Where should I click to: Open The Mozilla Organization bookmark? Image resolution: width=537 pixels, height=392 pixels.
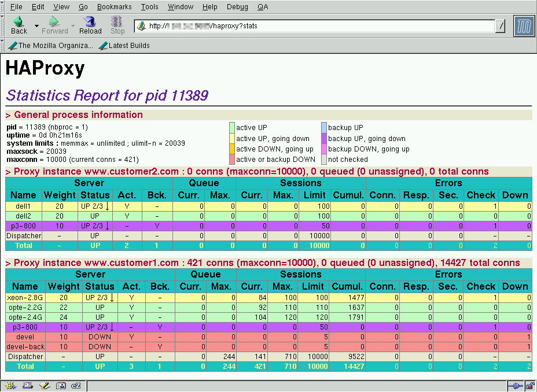coord(51,46)
